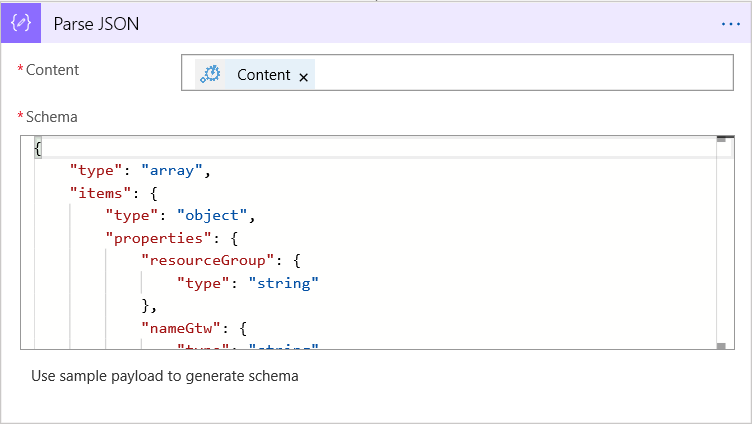Click the "items" key in the schema

click(x=96, y=193)
